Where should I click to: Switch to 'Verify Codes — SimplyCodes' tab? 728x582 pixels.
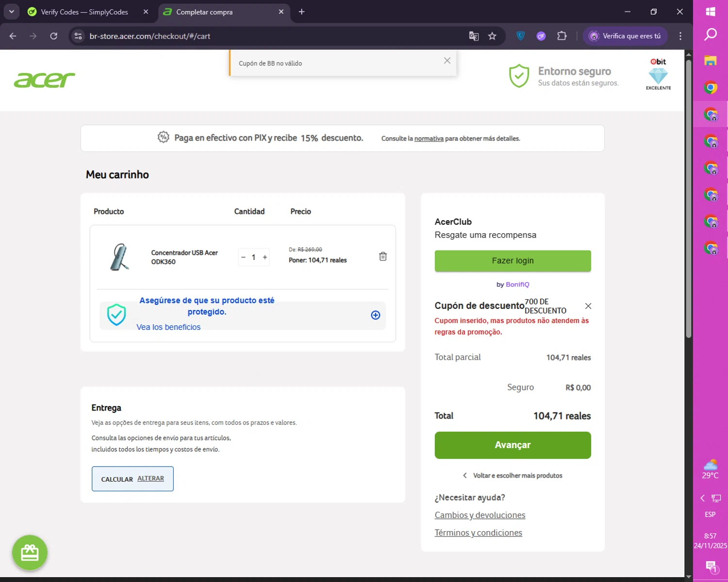tap(84, 12)
